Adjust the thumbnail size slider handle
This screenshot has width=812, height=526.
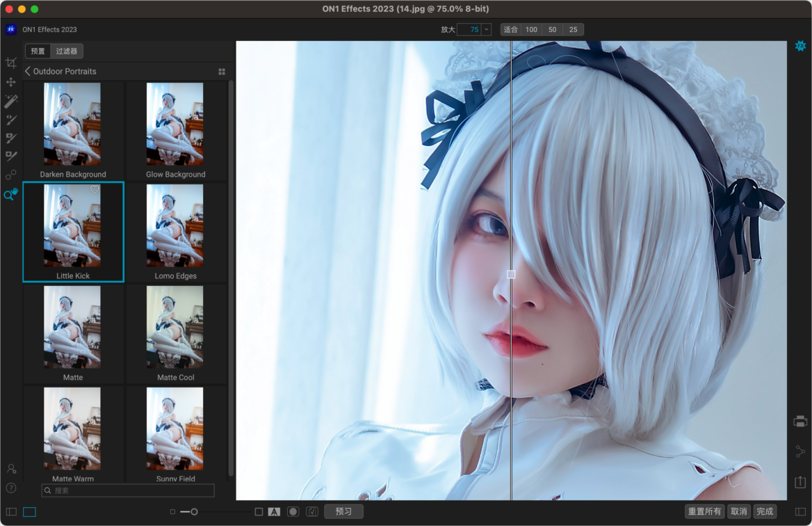(194, 512)
